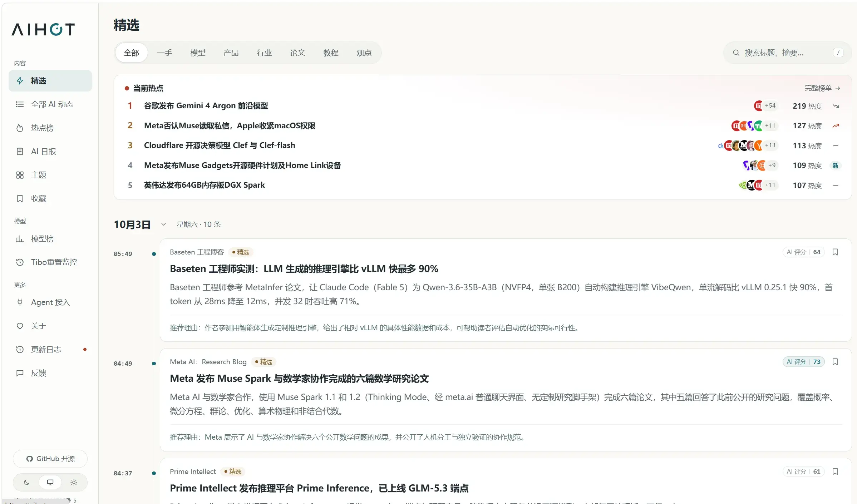Select the 模型 filter tab
Viewport: 857px width, 504px height.
pyautogui.click(x=198, y=53)
